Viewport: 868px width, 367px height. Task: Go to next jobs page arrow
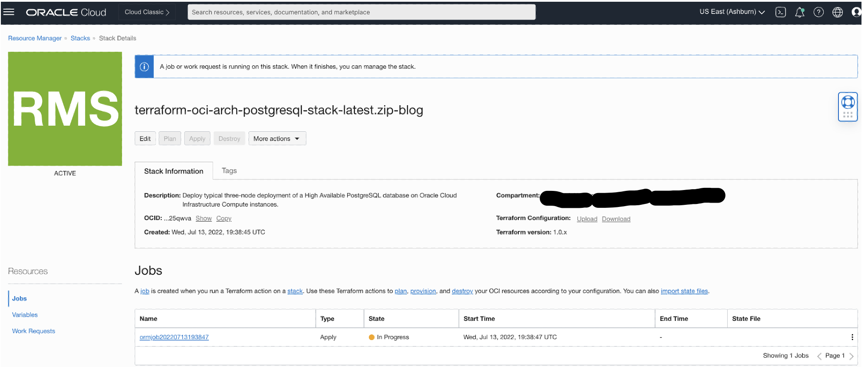coord(851,356)
